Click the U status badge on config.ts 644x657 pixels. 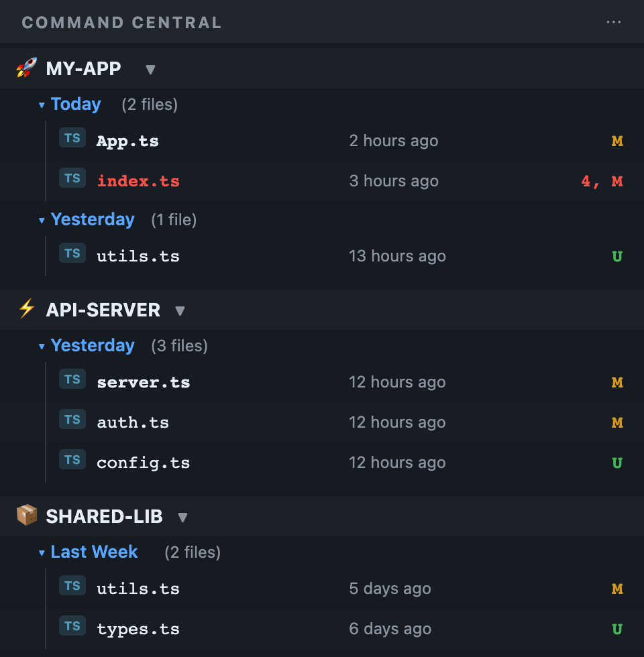617,463
